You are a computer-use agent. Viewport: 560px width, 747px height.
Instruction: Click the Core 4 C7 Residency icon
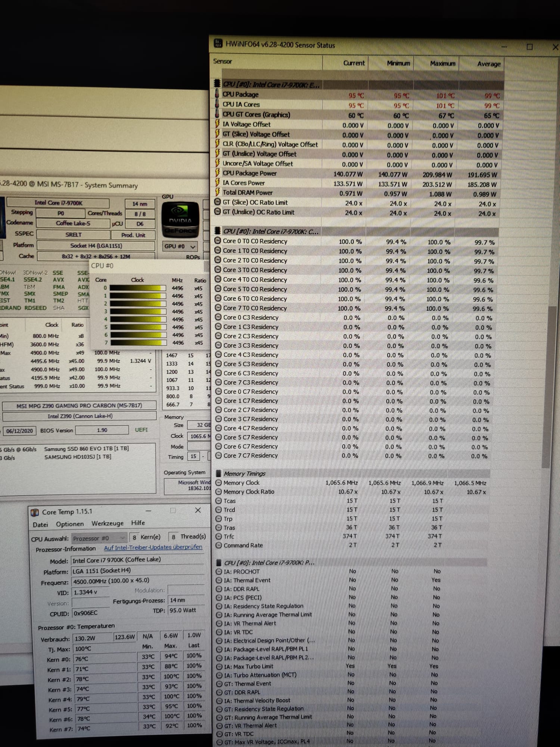click(x=219, y=428)
